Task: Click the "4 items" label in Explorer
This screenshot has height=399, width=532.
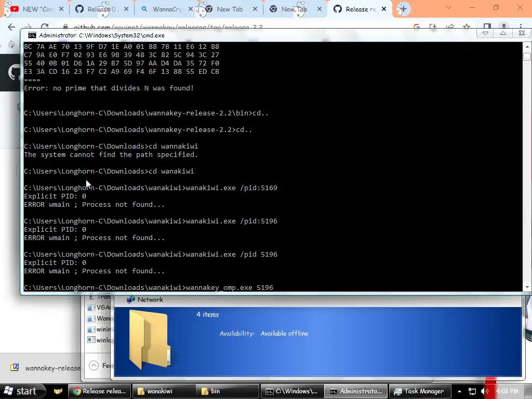Action: click(x=208, y=314)
